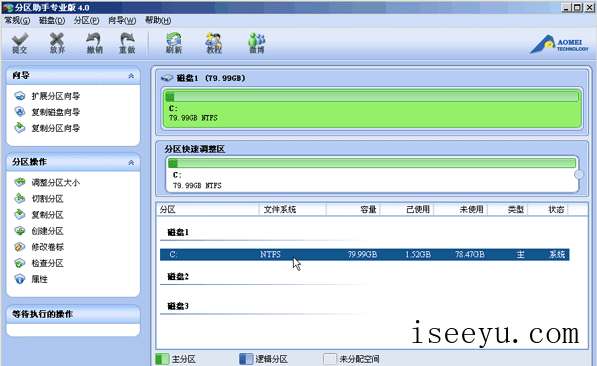Click the 类型 column header
Image resolution: width=597 pixels, height=366 pixels.
[508, 209]
